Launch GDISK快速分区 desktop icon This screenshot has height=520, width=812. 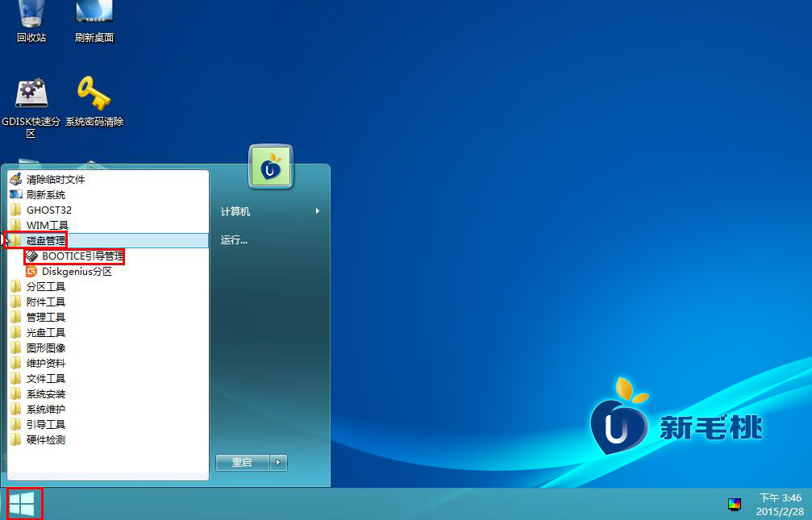tap(31, 108)
